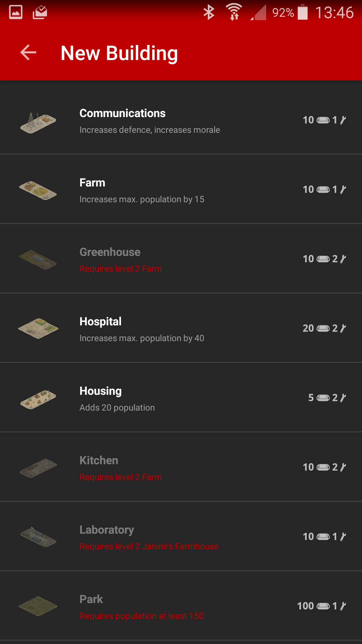The height and width of the screenshot is (644, 362).
Task: Select Hospital to build
Action: [100, 322]
